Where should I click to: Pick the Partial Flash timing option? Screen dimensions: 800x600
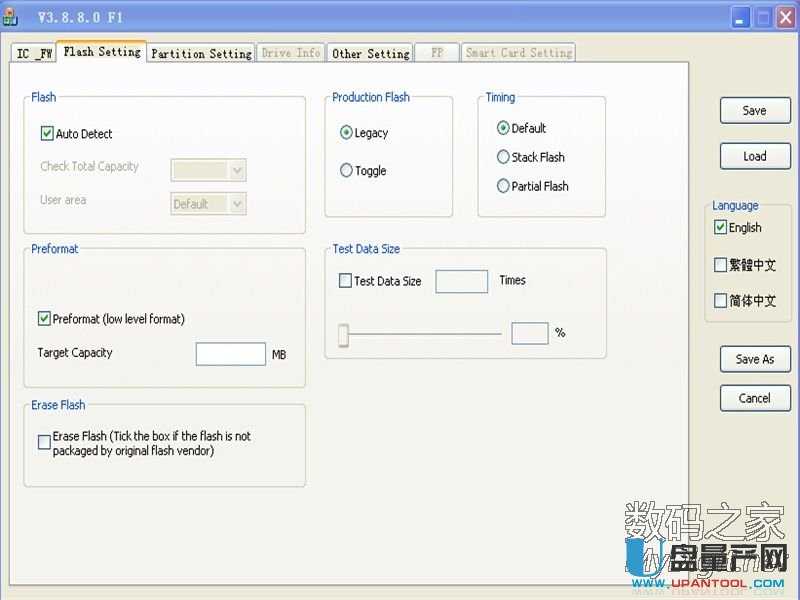click(503, 186)
